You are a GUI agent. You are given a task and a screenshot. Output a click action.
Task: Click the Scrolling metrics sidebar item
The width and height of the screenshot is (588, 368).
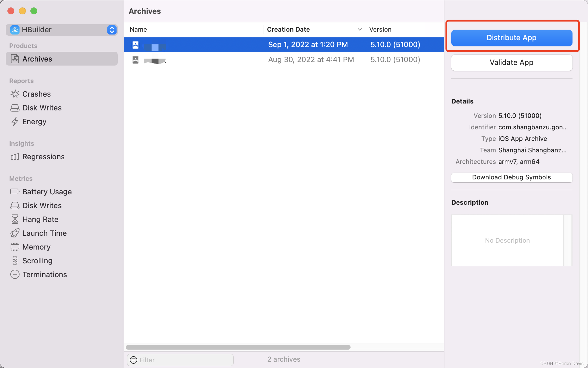[x=37, y=261]
